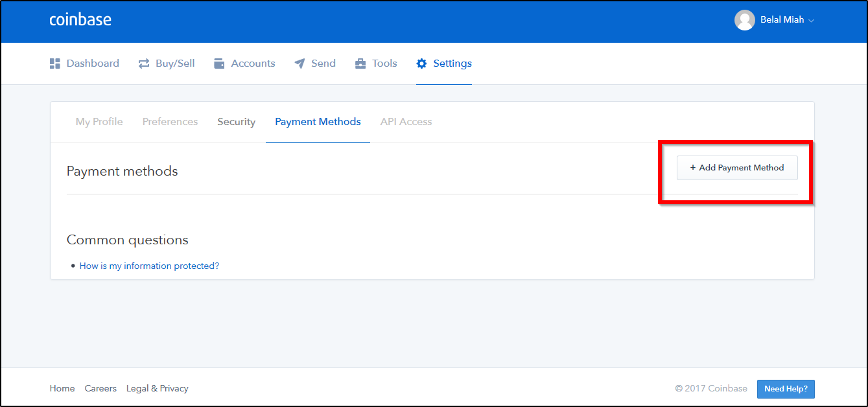Click the Settings gear icon
868x407 pixels.
pos(422,64)
